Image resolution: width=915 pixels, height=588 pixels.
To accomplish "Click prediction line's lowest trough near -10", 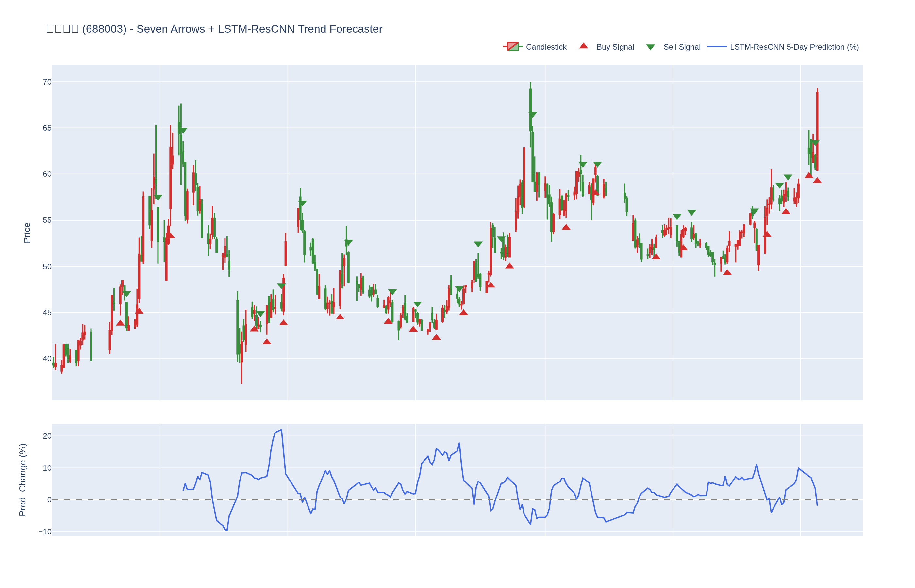I will [226, 530].
